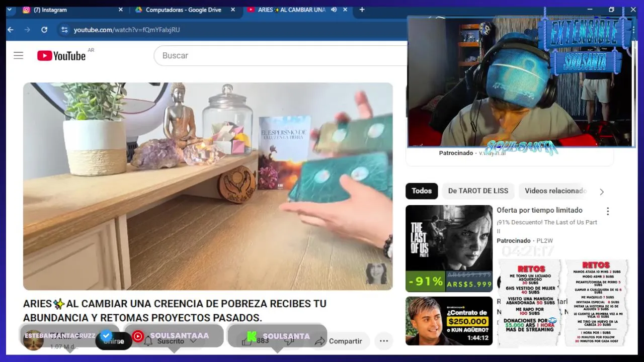Open site information icon beside the URL
644x362 pixels.
click(x=64, y=30)
